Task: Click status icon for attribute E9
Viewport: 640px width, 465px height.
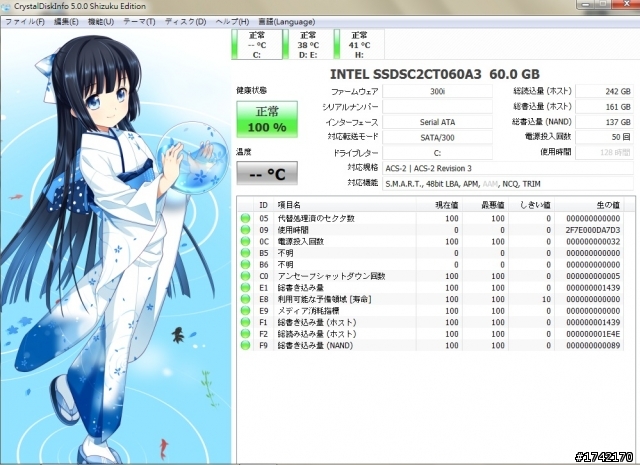Action: [x=245, y=311]
